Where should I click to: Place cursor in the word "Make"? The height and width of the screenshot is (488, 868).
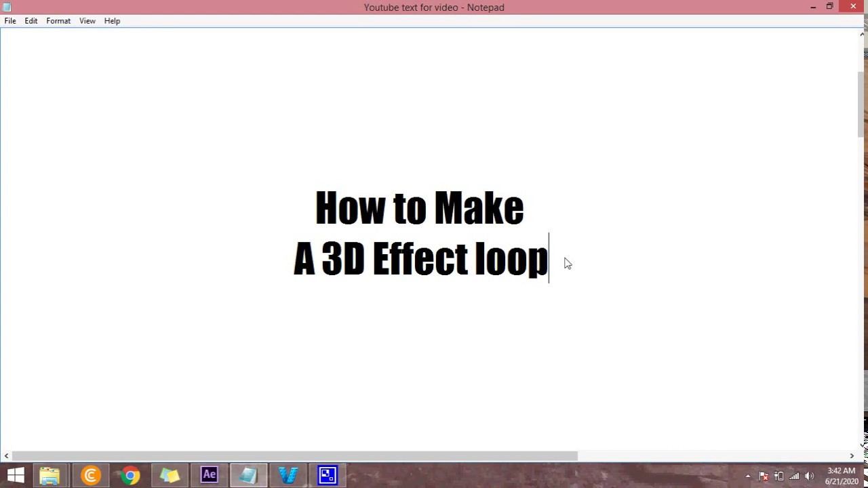coord(479,208)
